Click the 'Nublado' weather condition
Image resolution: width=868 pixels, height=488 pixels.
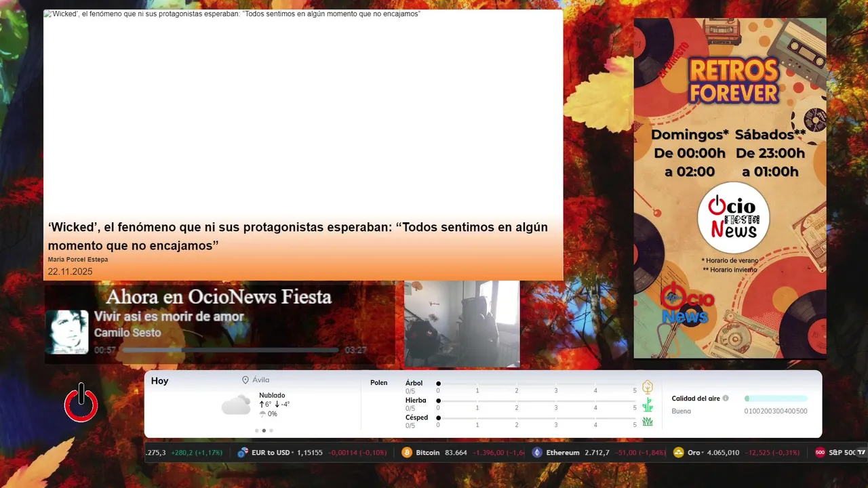click(272, 395)
